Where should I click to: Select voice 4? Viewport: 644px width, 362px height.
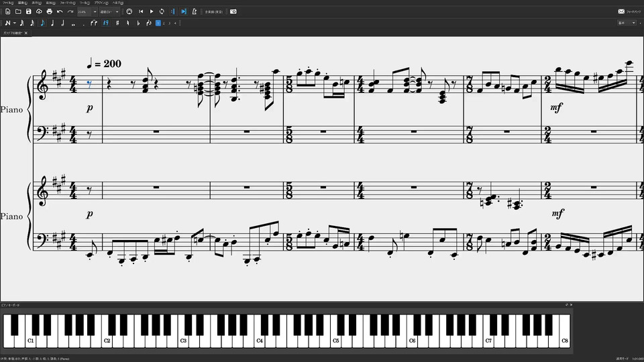tap(175, 23)
